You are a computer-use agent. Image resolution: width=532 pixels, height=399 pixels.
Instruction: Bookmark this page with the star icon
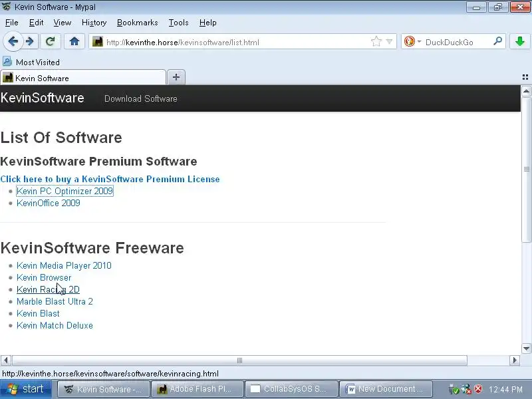point(376,42)
